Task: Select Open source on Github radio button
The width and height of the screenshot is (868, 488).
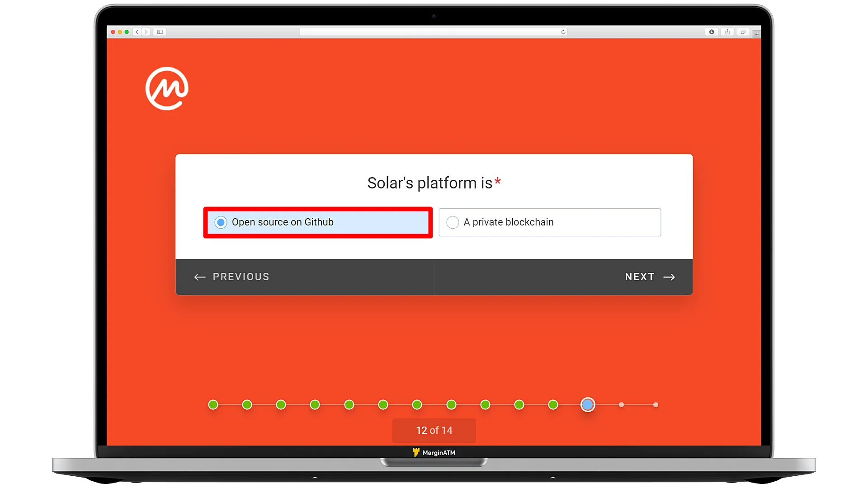Action: point(221,222)
